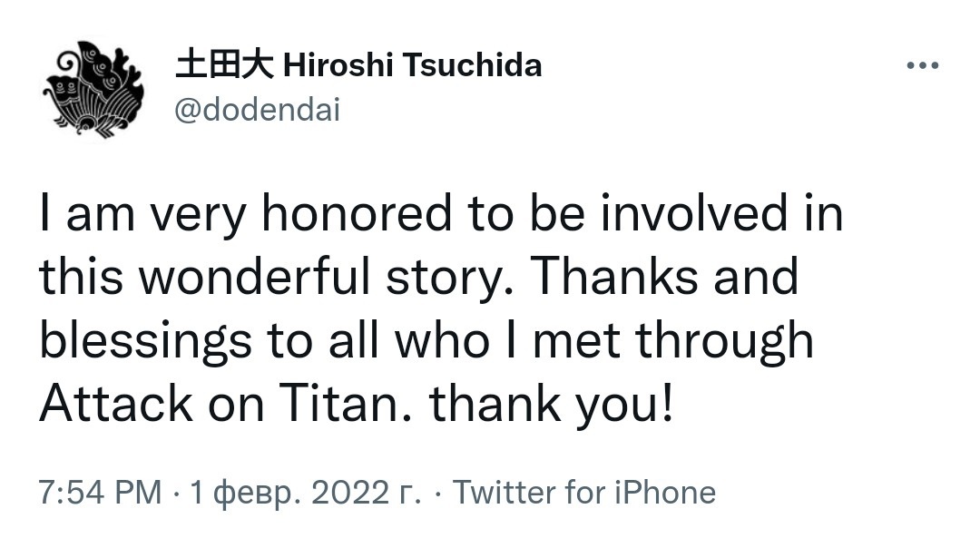Click "Thanks and" in the tweet text
980x548 pixels.
click(662, 277)
